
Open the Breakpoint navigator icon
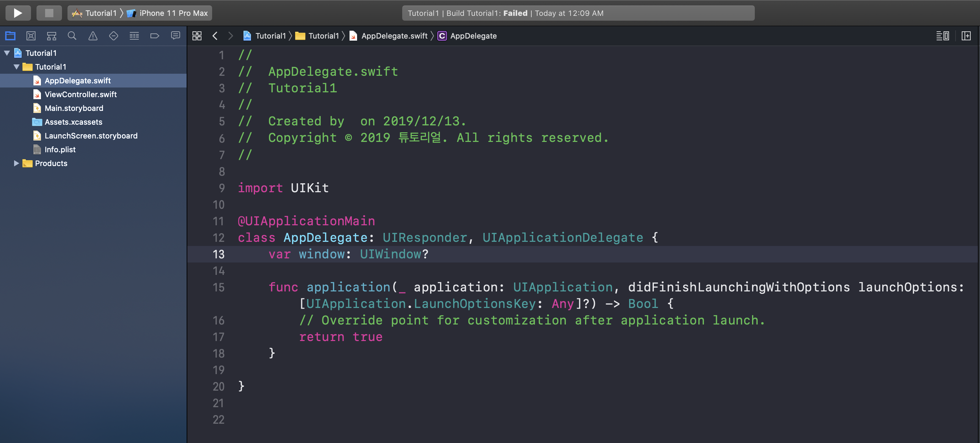tap(155, 36)
